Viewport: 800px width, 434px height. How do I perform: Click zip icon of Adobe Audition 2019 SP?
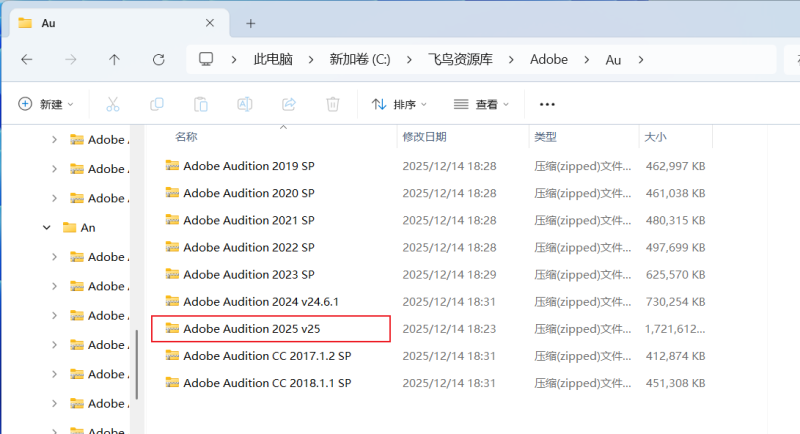[x=172, y=165]
